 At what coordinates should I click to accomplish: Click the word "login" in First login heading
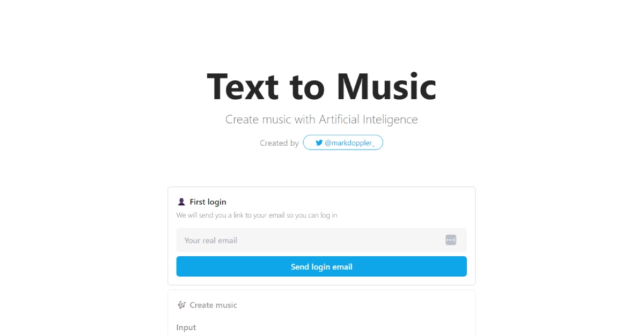(217, 202)
